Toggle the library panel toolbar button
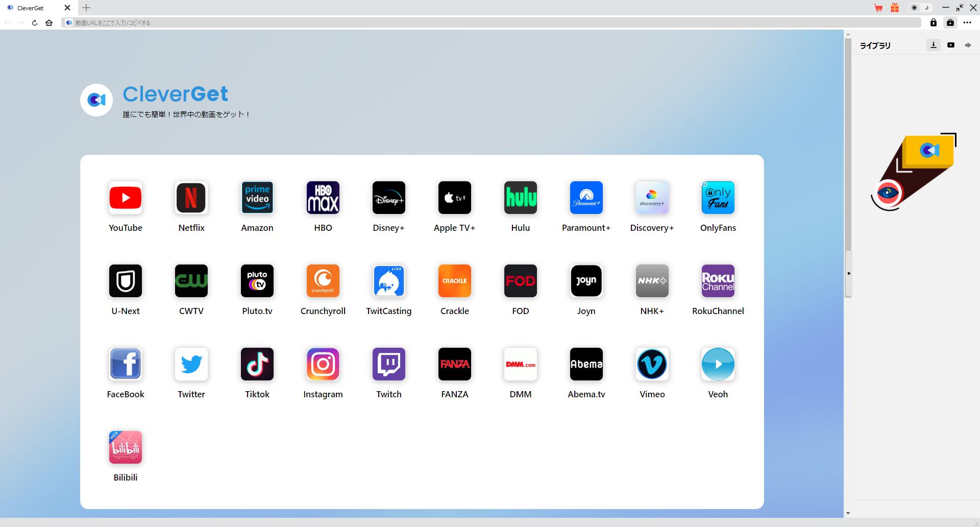 pos(950,22)
